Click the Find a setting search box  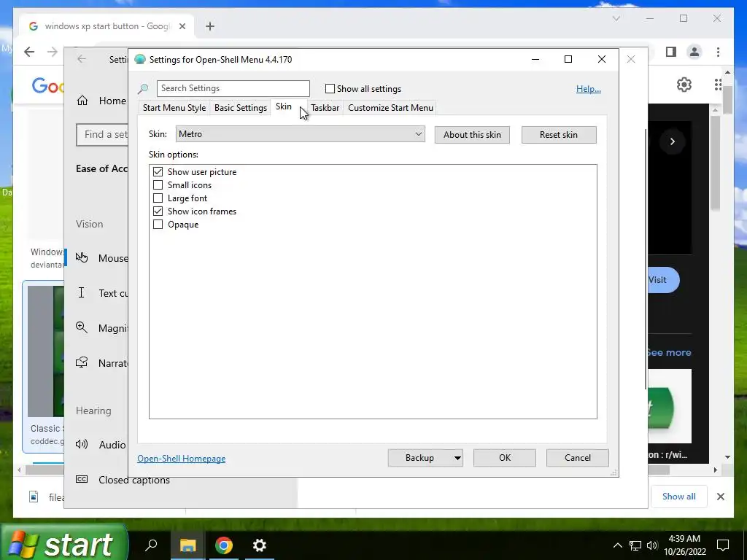click(102, 135)
